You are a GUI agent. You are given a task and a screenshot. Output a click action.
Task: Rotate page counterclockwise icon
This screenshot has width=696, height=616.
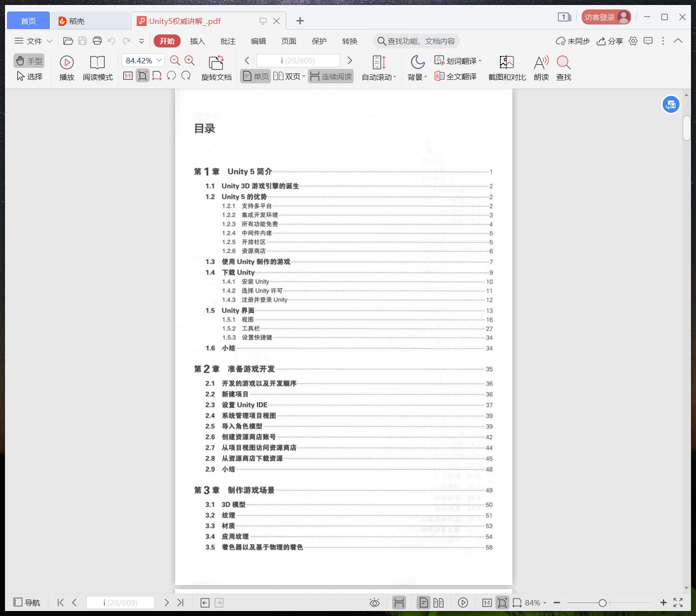(171, 76)
